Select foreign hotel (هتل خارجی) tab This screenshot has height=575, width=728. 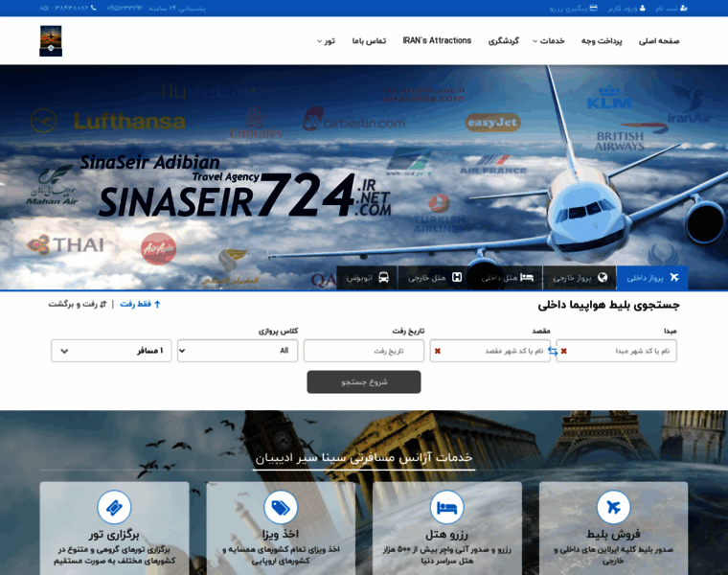[x=434, y=278]
